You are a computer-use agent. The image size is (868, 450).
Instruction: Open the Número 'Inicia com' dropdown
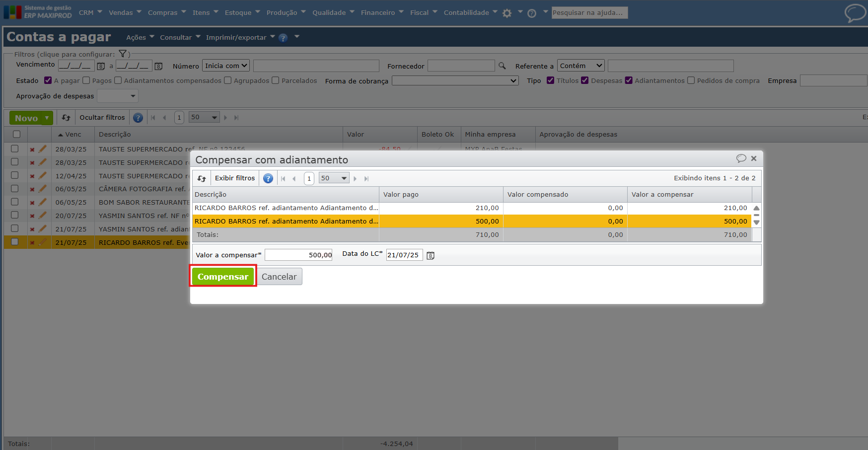coord(225,66)
